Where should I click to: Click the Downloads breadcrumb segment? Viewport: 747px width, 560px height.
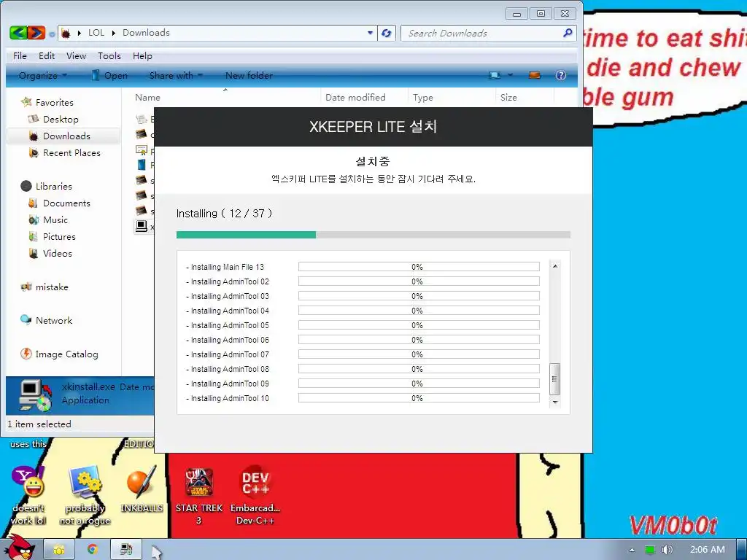coord(146,33)
